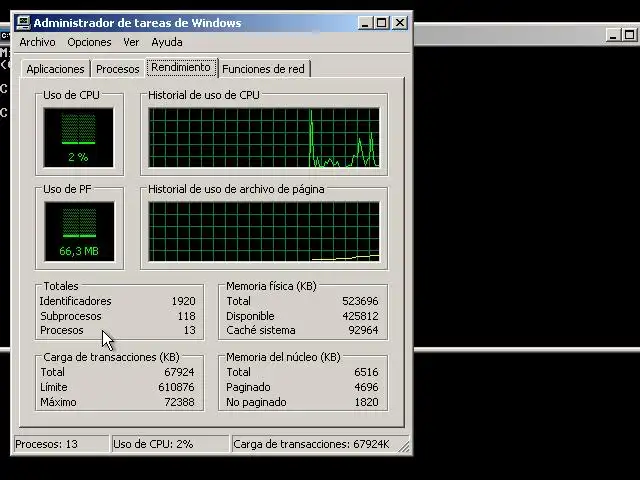Image resolution: width=640 pixels, height=480 pixels.
Task: Click the Disponible label
Action: 250,316
